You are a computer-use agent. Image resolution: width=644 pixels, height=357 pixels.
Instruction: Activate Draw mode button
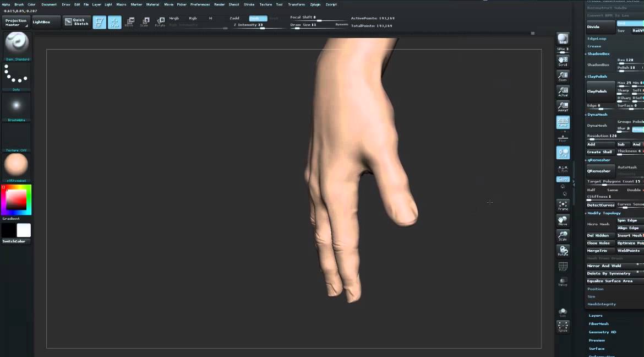coord(114,22)
